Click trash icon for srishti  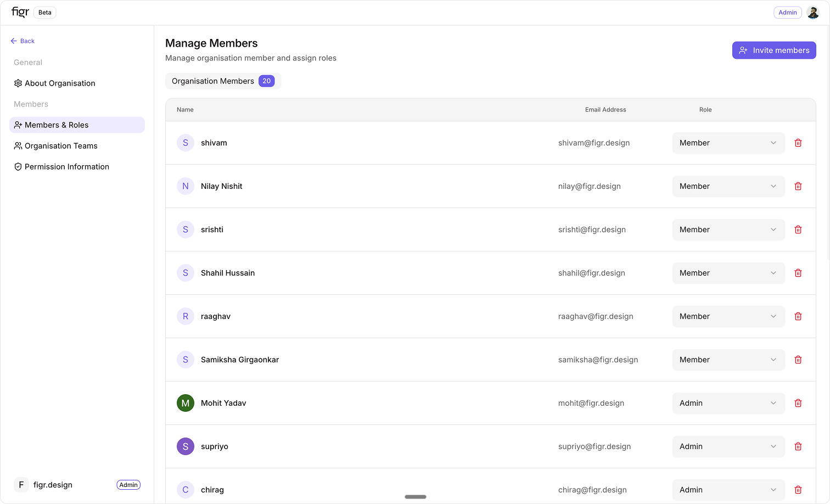(798, 229)
